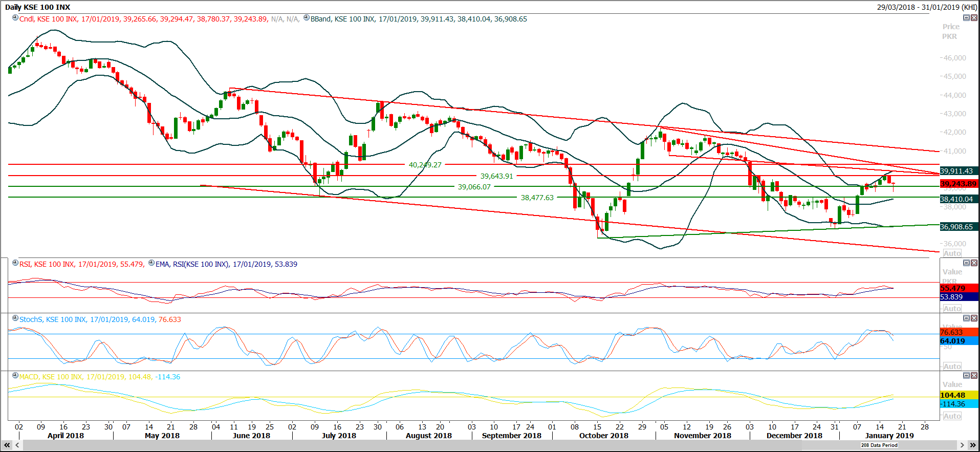Click the 64.019 stochastic value tag
980x452 pixels.
pos(959,341)
